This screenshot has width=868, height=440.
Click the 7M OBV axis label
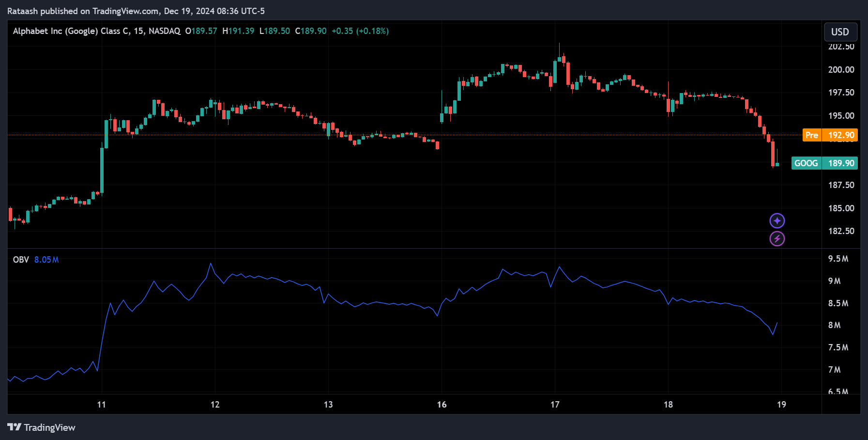tap(835, 370)
